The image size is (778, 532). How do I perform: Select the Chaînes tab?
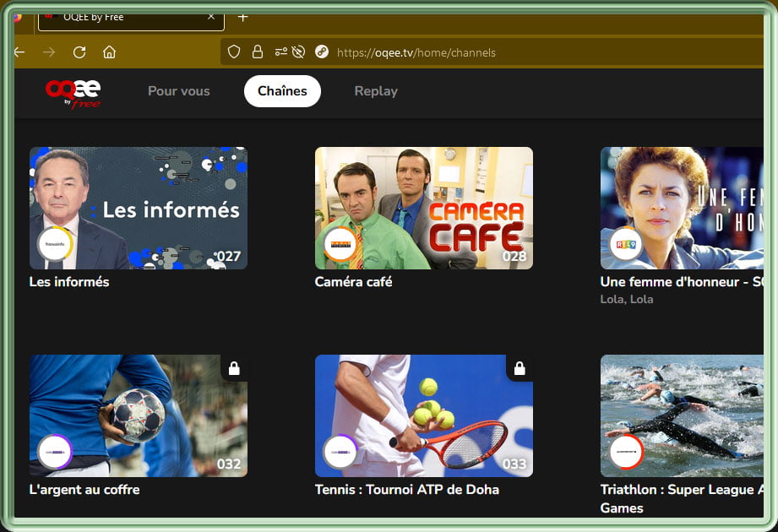coord(282,91)
